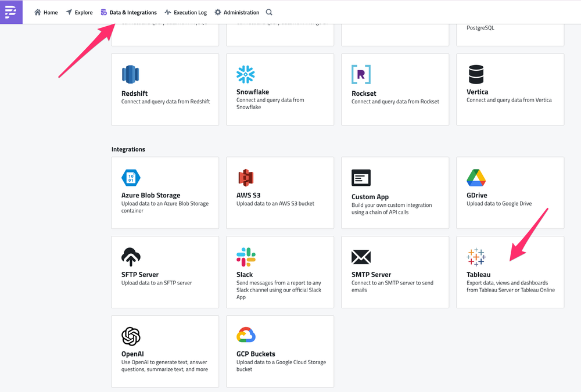This screenshot has height=392, width=581.
Task: Open the OpenAI integration icon
Action: point(131,336)
